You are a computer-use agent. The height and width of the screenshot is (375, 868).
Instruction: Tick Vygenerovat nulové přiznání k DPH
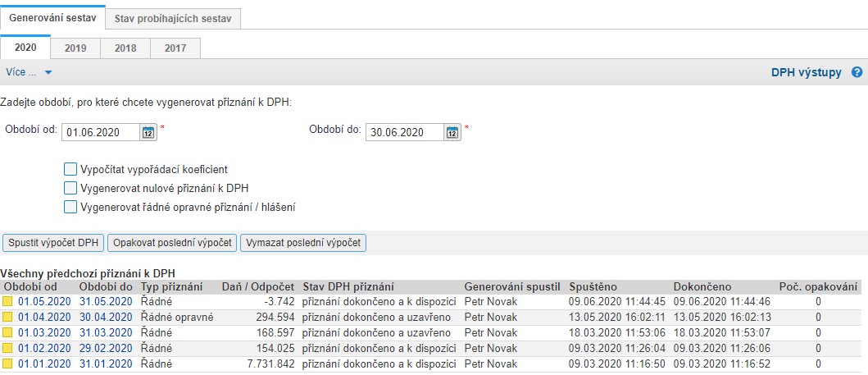pos(70,188)
